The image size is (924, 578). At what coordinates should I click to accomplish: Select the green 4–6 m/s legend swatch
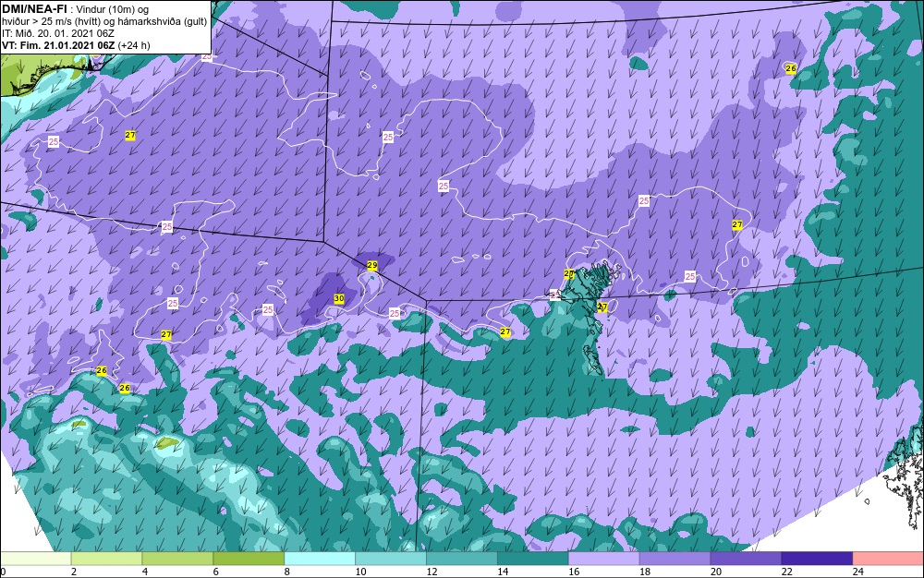177,559
